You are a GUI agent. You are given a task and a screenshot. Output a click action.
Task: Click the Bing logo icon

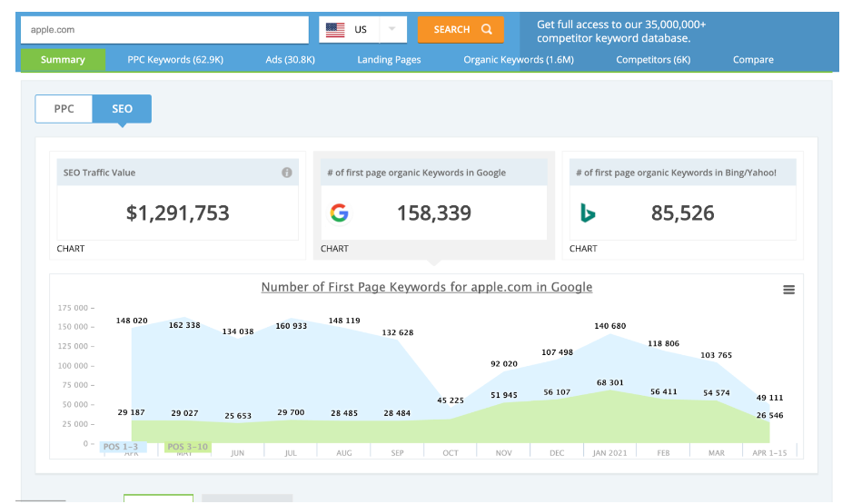coord(588,213)
